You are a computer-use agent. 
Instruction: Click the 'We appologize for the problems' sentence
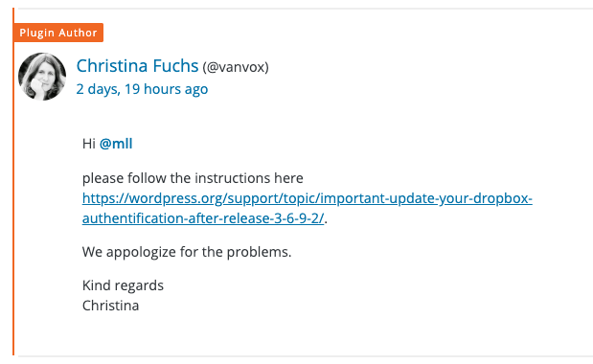pos(187,252)
